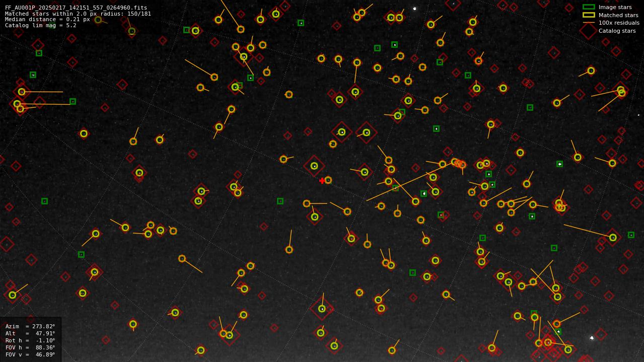Click the 'Matched stars' legend label
The width and height of the screenshot is (644, 362).
(618, 15)
